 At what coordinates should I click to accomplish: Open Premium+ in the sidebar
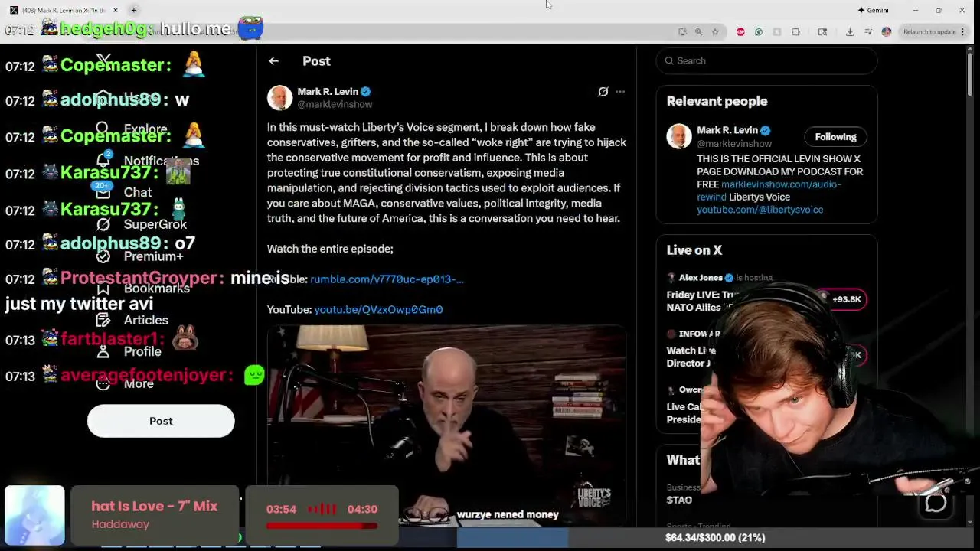[140, 256]
